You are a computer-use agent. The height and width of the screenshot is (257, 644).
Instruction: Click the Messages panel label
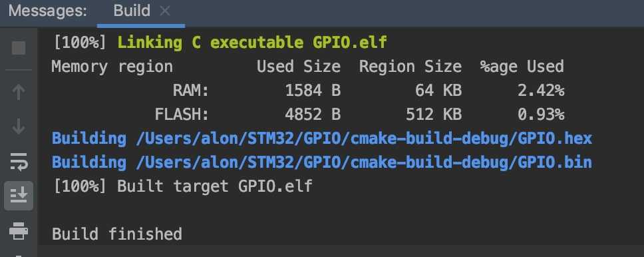click(x=48, y=11)
